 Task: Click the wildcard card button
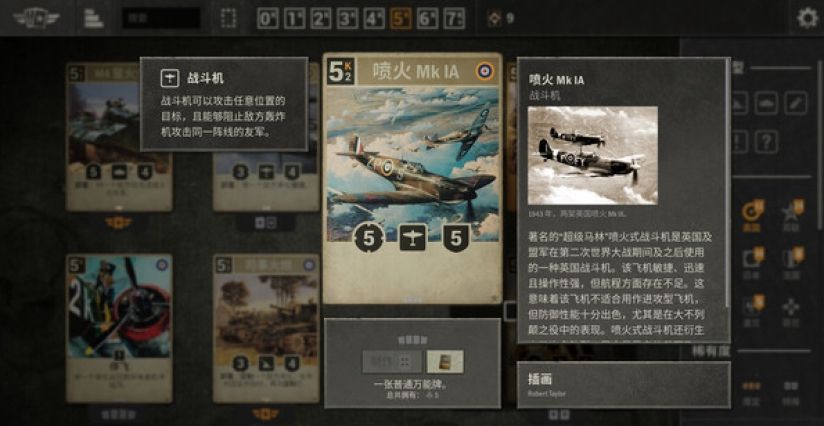tap(445, 361)
